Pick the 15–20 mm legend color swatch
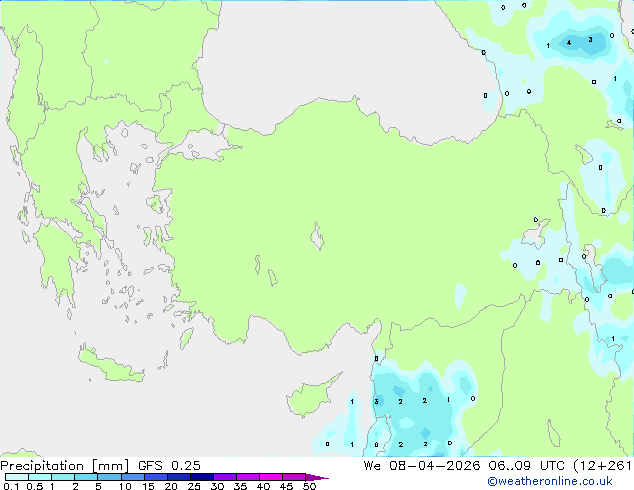 155,477
